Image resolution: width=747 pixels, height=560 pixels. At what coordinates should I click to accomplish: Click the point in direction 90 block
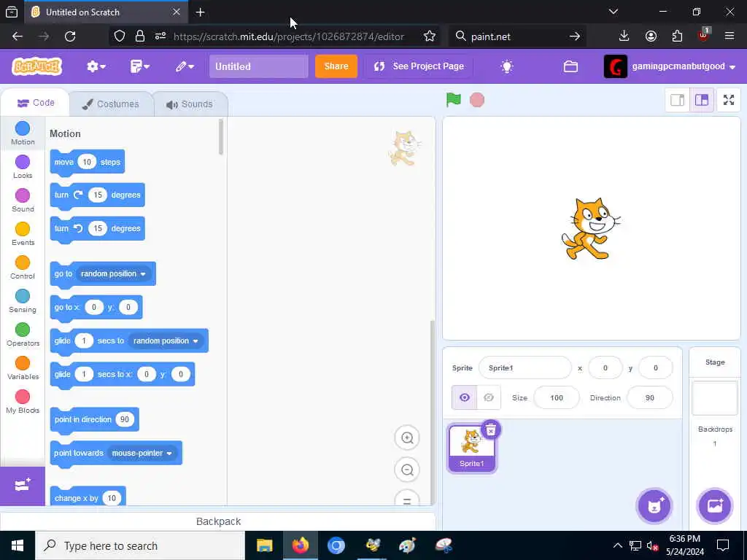(94, 419)
